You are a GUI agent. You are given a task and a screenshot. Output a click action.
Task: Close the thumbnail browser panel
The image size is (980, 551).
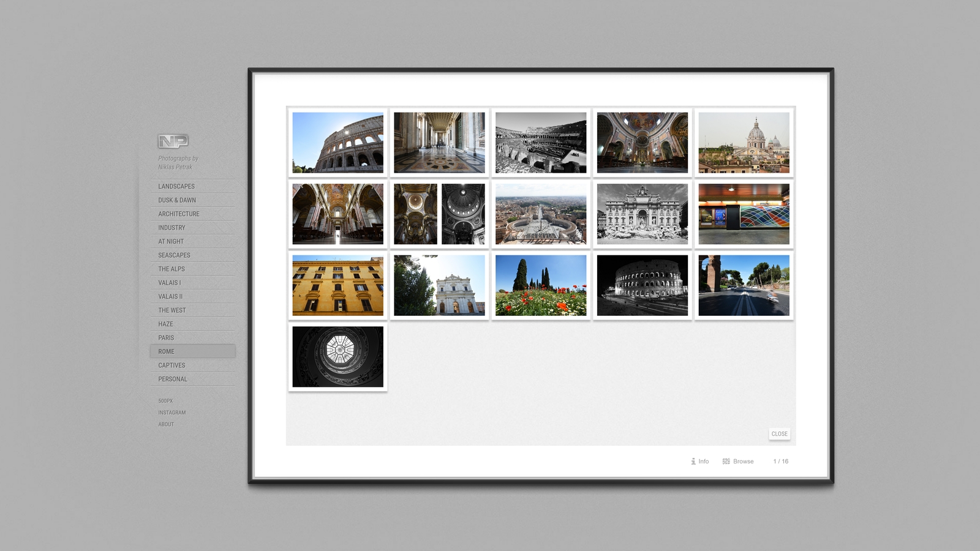pyautogui.click(x=779, y=434)
